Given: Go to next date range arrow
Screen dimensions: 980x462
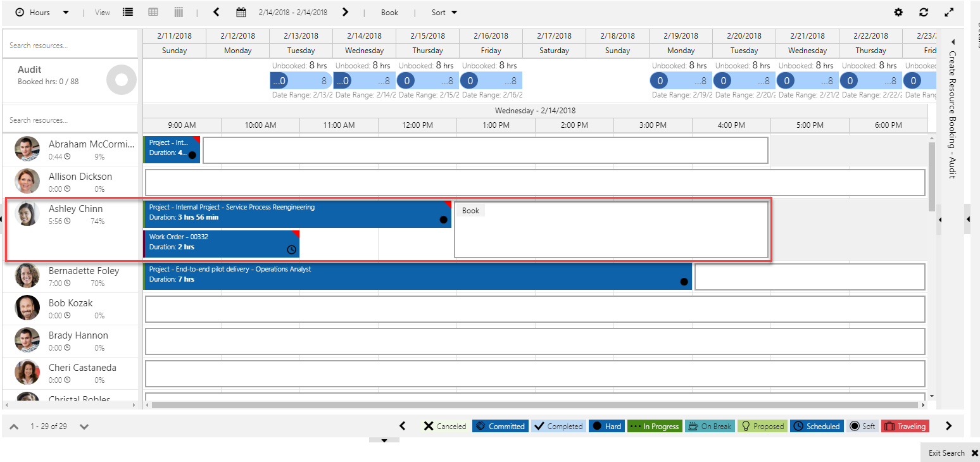Looking at the screenshot, I should pyautogui.click(x=345, y=12).
